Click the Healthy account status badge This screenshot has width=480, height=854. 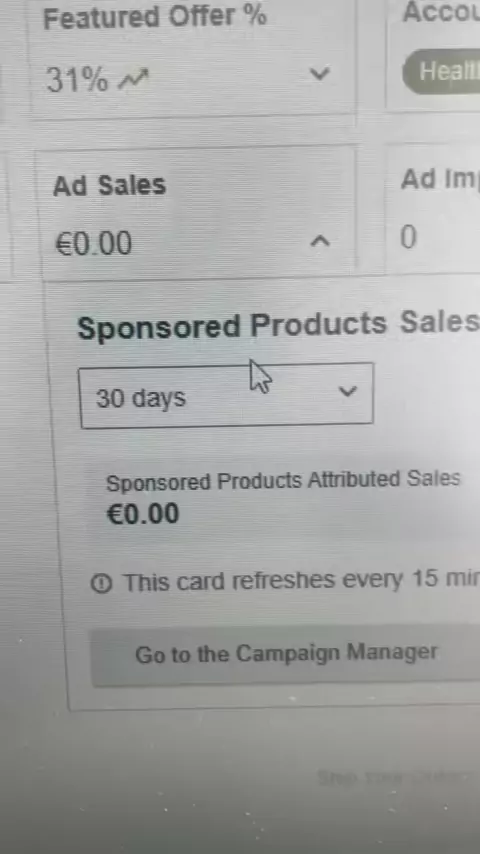[441, 71]
